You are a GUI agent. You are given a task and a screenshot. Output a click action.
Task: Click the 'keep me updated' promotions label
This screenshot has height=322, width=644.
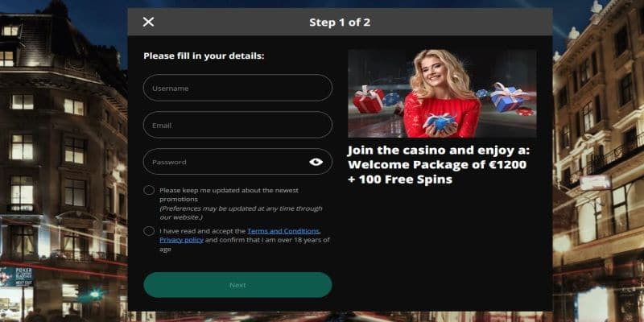(x=229, y=195)
